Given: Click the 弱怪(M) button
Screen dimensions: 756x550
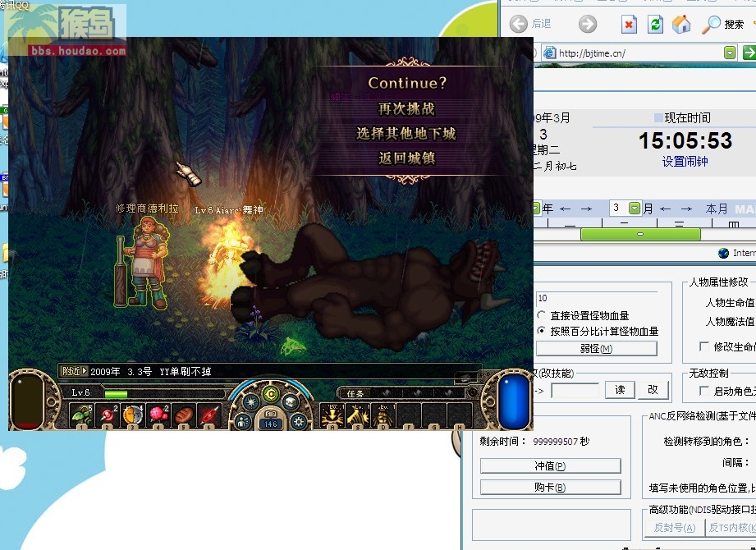Looking at the screenshot, I should tap(597, 348).
